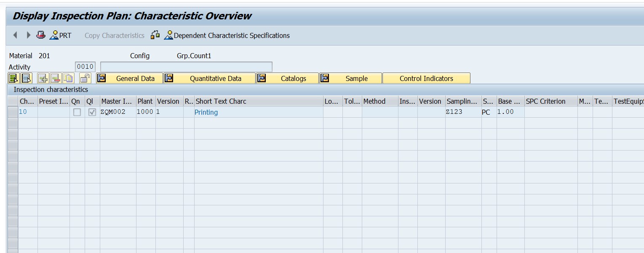
Task: Open the Printing characteristic link
Action: pyautogui.click(x=206, y=112)
